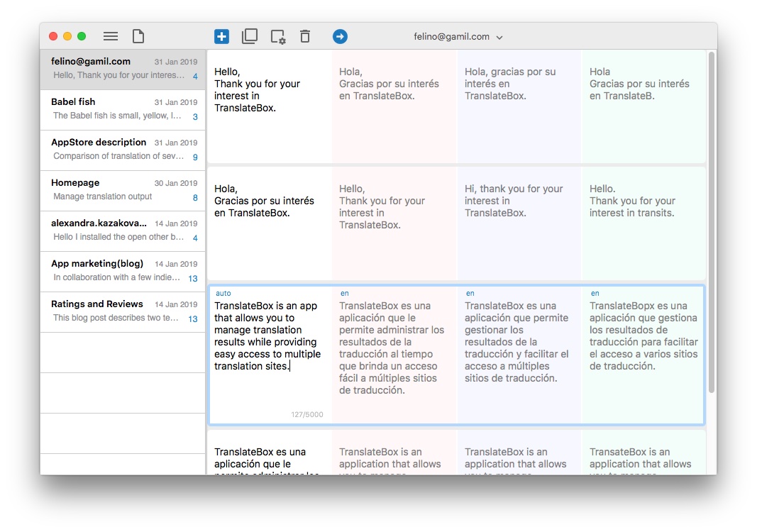Click the blue plus add-row icon
The width and height of the screenshot is (757, 532).
[x=221, y=37]
